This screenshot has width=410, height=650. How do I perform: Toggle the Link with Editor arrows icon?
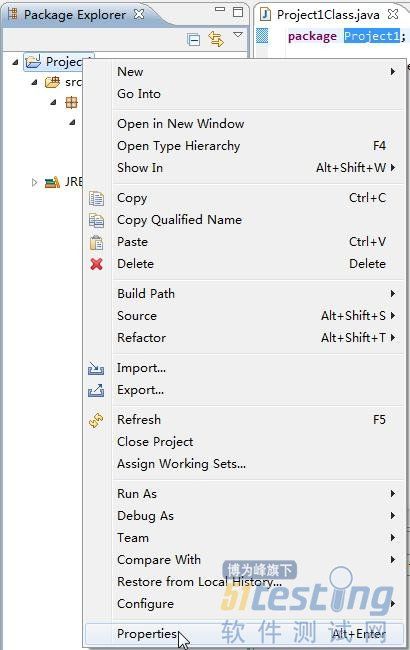coord(216,39)
